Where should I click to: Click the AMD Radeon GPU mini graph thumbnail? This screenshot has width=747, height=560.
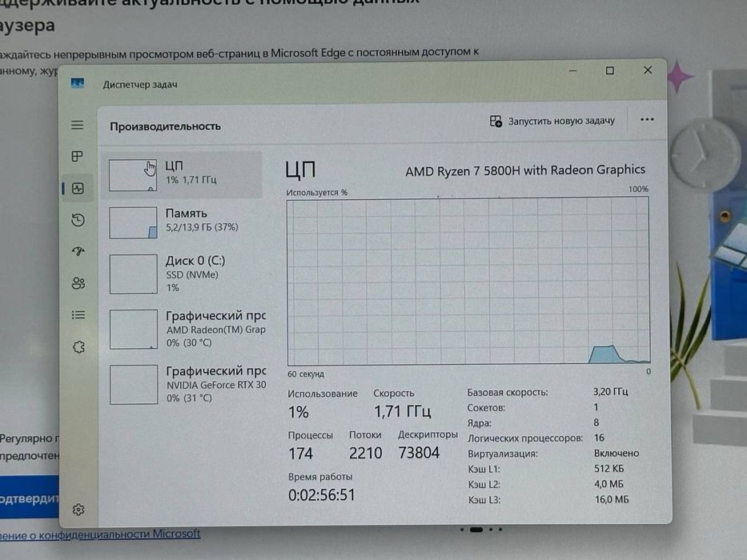pyautogui.click(x=134, y=329)
